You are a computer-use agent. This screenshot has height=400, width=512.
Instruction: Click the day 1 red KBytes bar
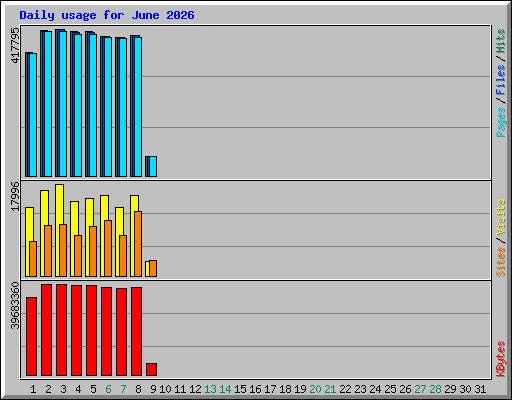point(31,336)
